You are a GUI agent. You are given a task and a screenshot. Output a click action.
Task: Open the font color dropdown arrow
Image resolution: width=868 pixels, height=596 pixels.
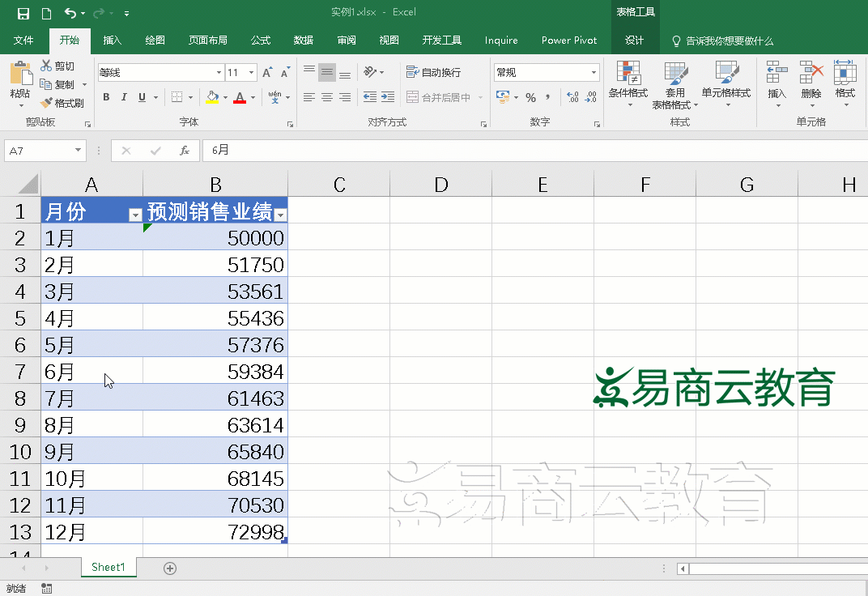click(x=253, y=97)
